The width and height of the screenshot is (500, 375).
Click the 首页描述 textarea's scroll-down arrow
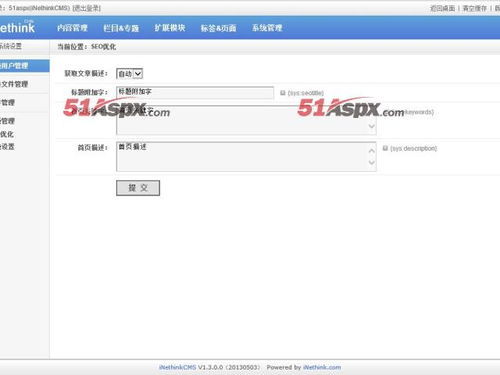point(372,162)
